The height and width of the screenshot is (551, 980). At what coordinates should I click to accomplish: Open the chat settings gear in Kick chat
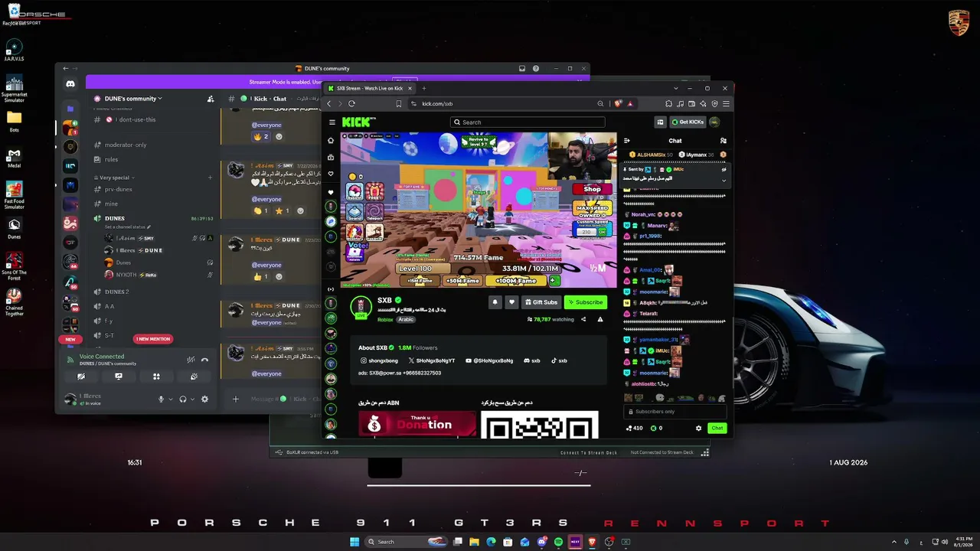[x=698, y=428]
